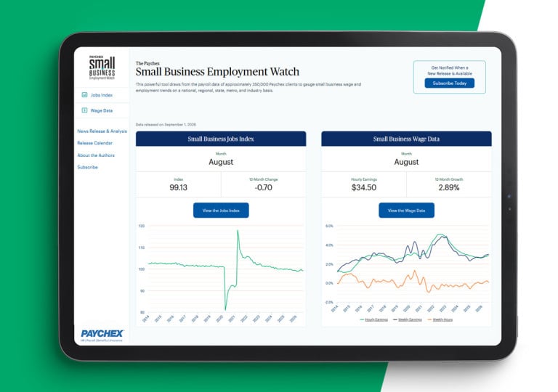Open the Jobs Index sidebar item

coord(102,95)
